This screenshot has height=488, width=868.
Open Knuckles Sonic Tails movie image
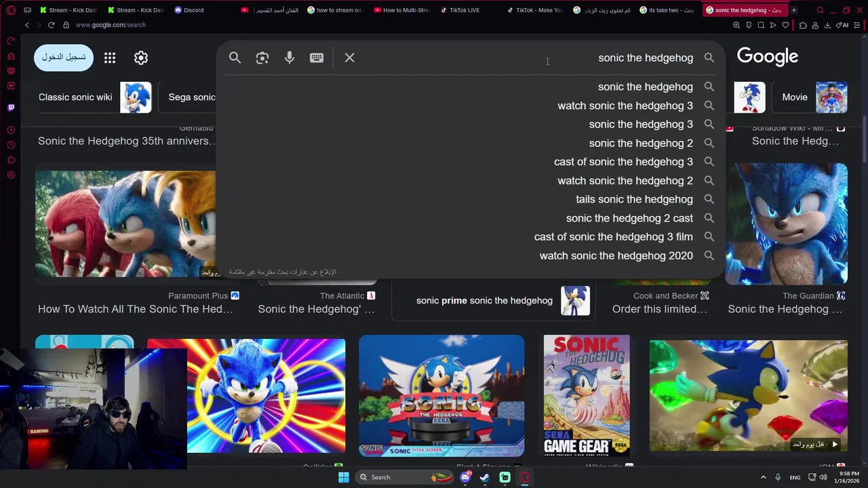pos(125,224)
